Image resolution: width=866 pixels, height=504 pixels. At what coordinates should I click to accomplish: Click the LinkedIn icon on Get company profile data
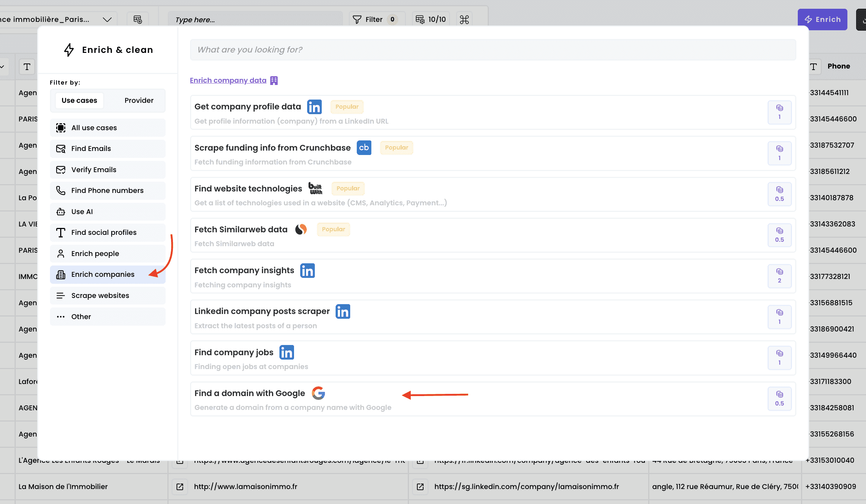[x=314, y=107]
